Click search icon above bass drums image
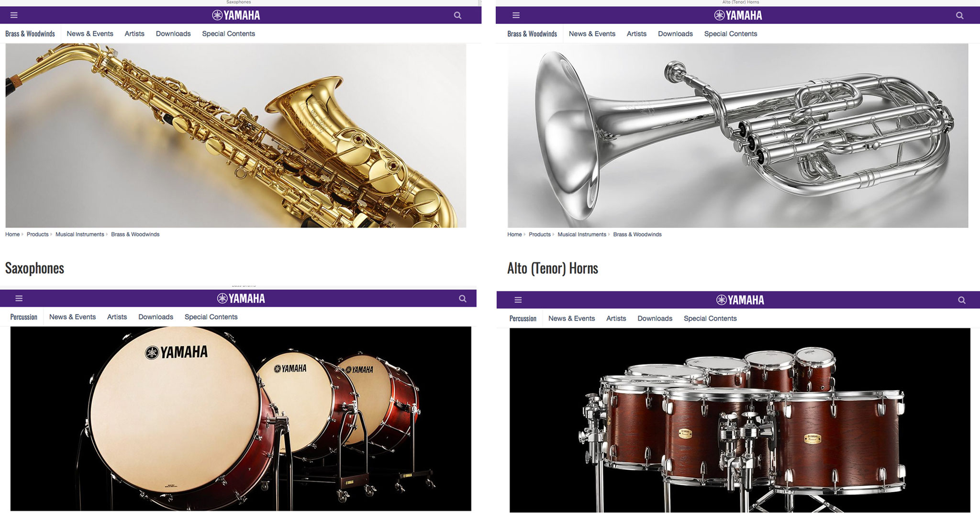Viewport: 980px width, 514px height. [x=462, y=298]
